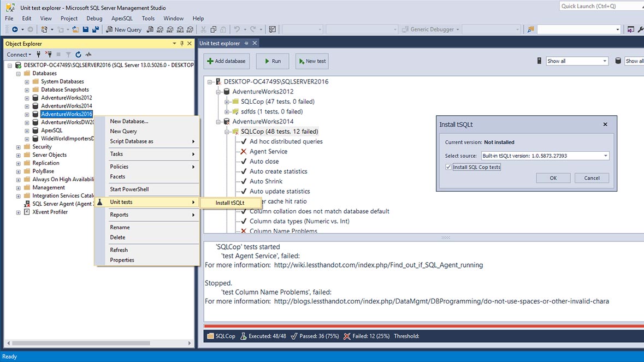The width and height of the screenshot is (644, 362).
Task: Collapse AdventureWorks2014 in Unit test explorer
Action: coord(218,122)
